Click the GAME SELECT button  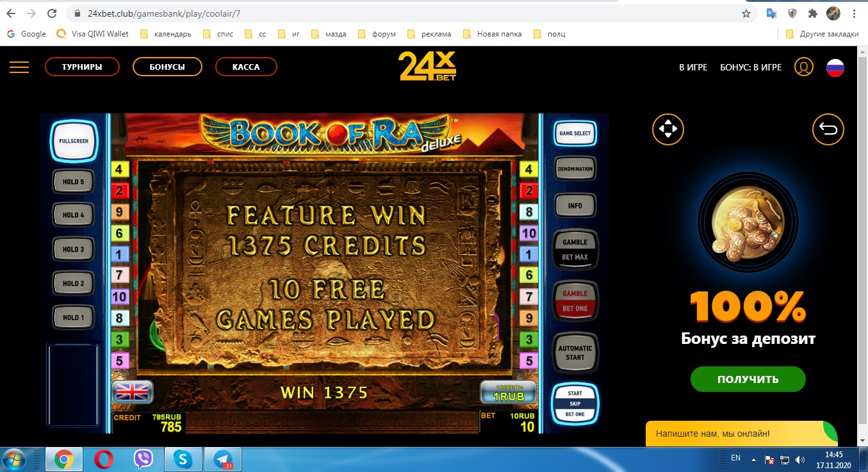click(x=575, y=134)
